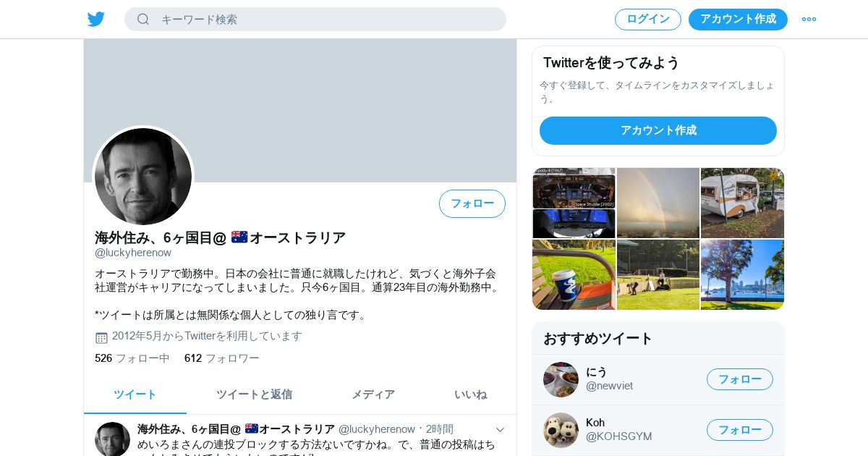Image resolution: width=868 pixels, height=456 pixels.
Task: Click the 612 フォロワー link
Action: [x=222, y=358]
